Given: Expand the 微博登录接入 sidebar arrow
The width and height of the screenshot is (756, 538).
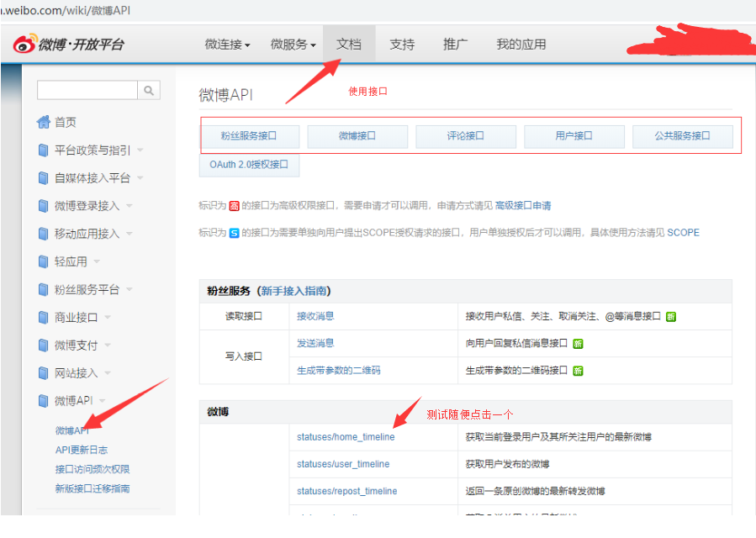Looking at the screenshot, I should click(130, 206).
